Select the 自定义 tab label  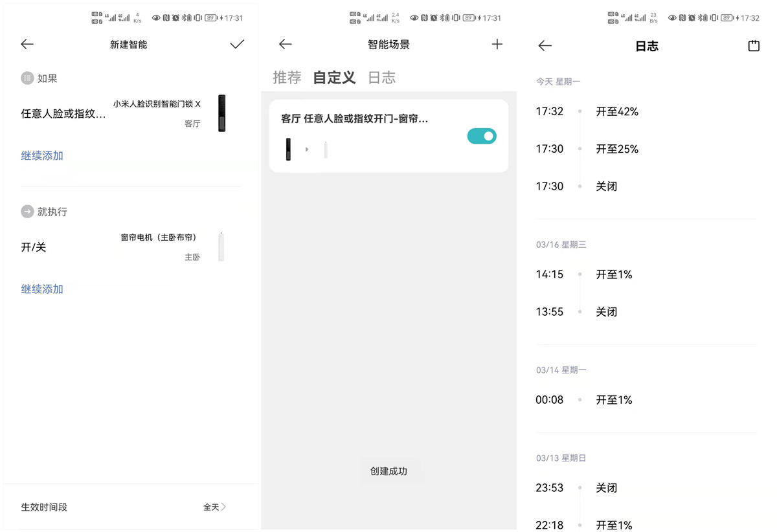click(333, 77)
